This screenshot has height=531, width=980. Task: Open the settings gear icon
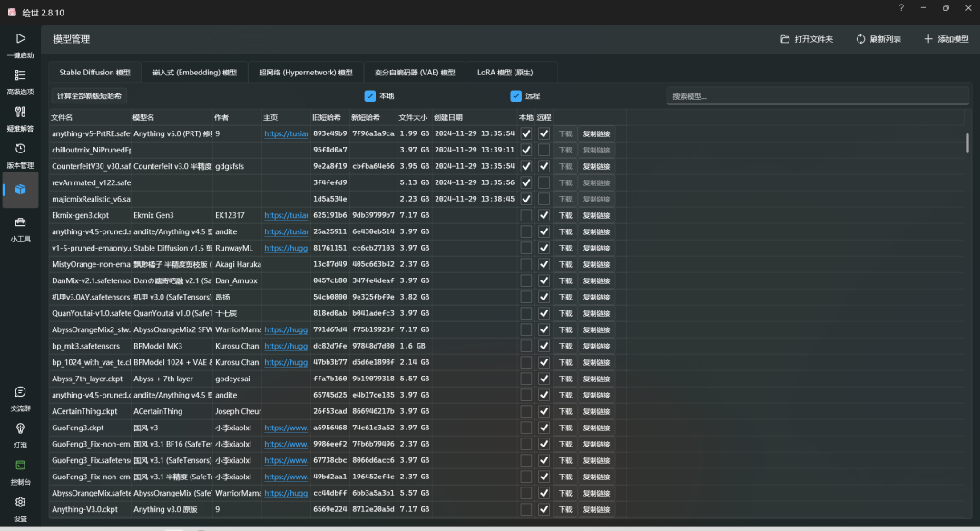click(20, 502)
